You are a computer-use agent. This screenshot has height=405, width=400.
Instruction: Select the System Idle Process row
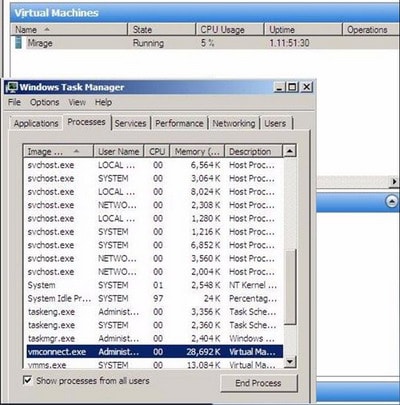tap(155, 298)
